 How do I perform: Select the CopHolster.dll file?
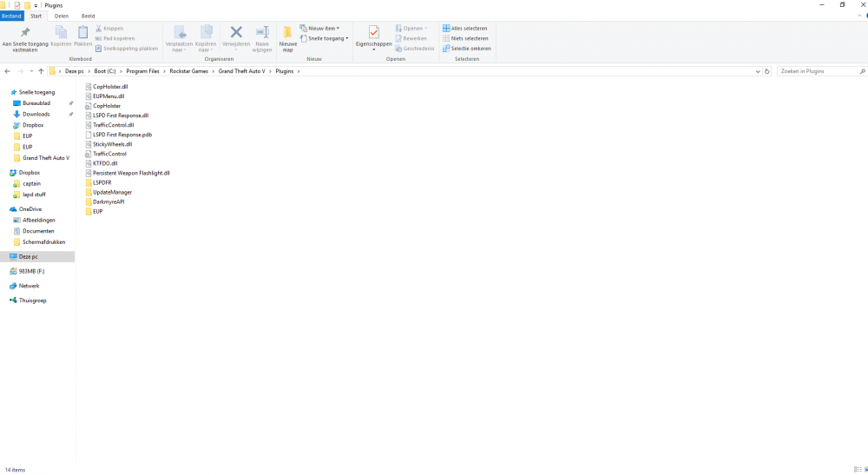[110, 86]
